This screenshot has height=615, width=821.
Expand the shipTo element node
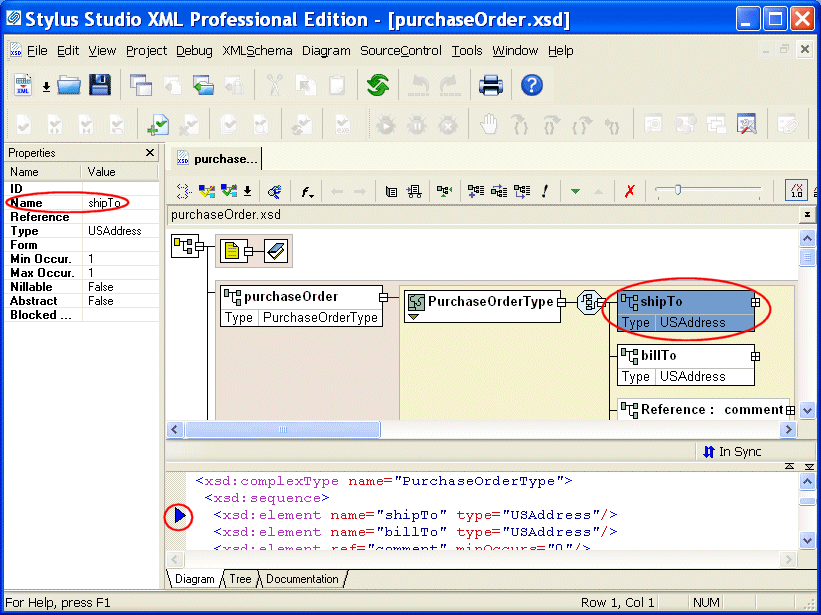[756, 302]
